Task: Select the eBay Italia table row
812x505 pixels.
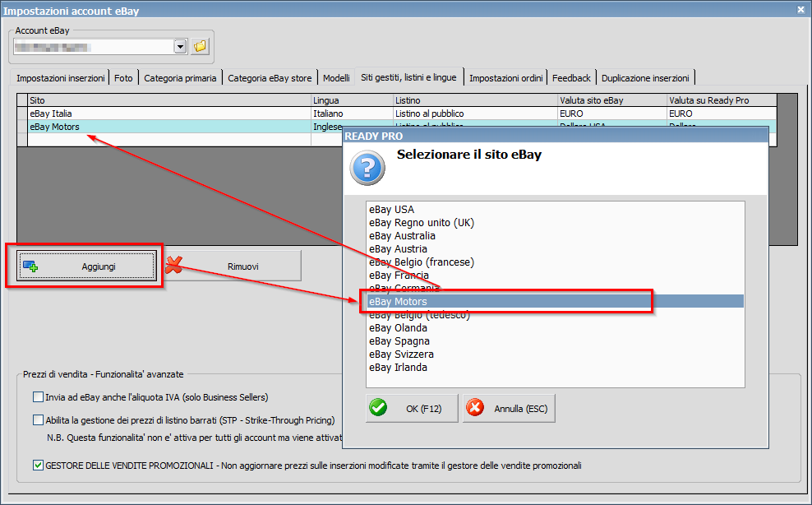Action: pos(397,114)
